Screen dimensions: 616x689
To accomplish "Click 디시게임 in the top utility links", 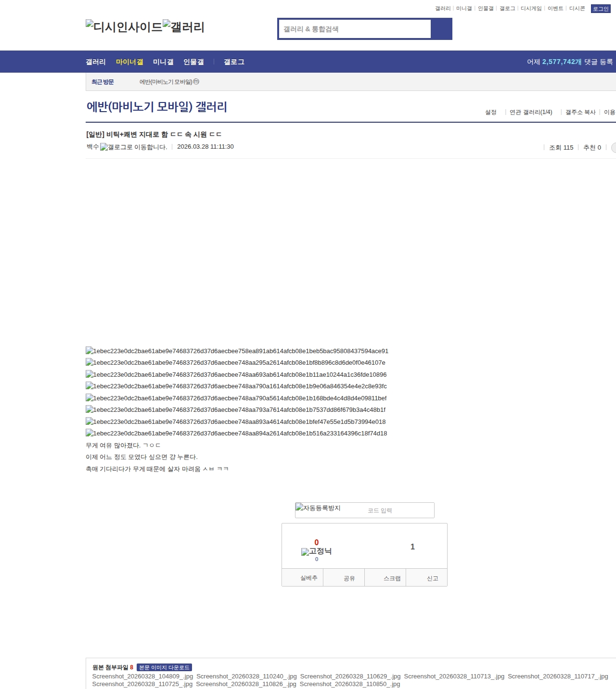I will (531, 9).
